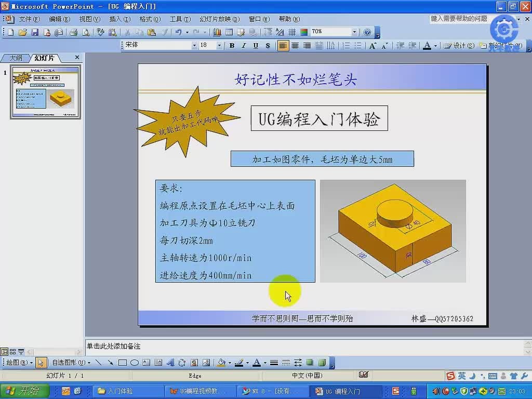
Task: Switch to the 幻灯片 slides tab
Action: [45, 58]
